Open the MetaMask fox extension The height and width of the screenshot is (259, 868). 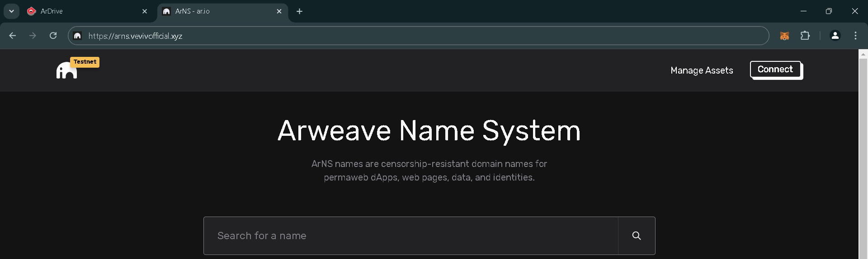(x=784, y=36)
